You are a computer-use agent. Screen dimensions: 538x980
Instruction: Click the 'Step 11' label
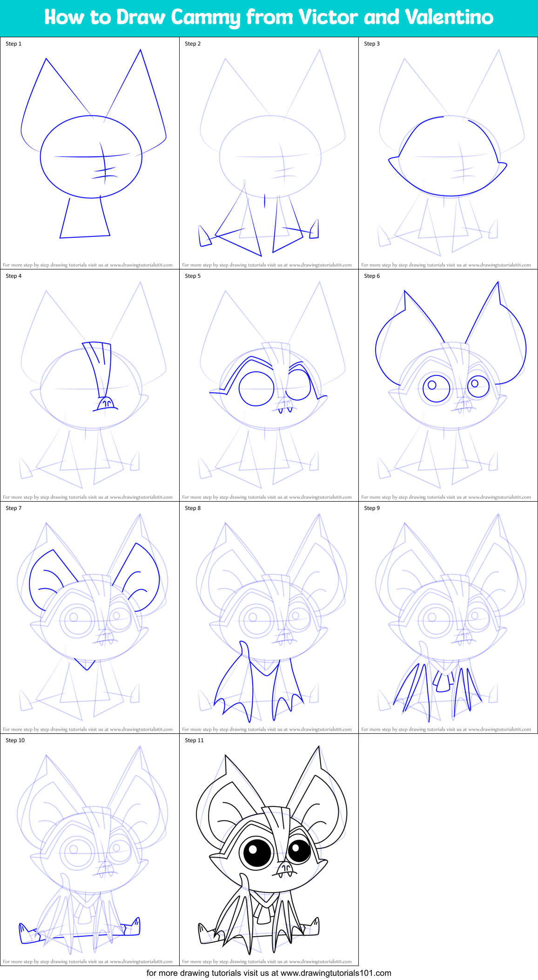pos(194,740)
